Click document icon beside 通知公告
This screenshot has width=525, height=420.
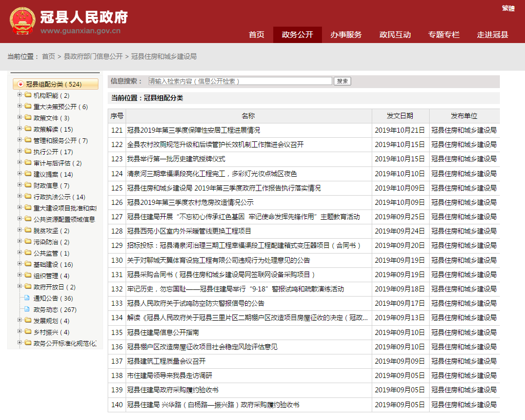pyautogui.click(x=28, y=298)
